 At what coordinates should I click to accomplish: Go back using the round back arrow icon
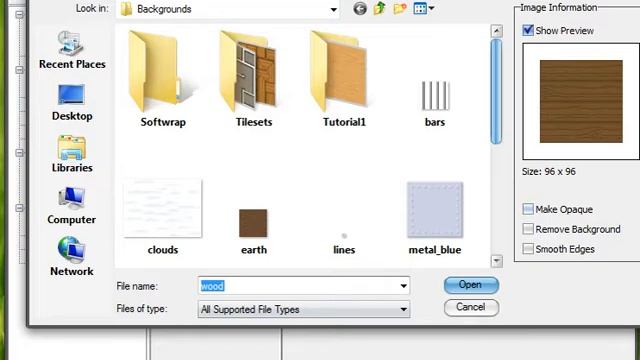click(x=360, y=9)
